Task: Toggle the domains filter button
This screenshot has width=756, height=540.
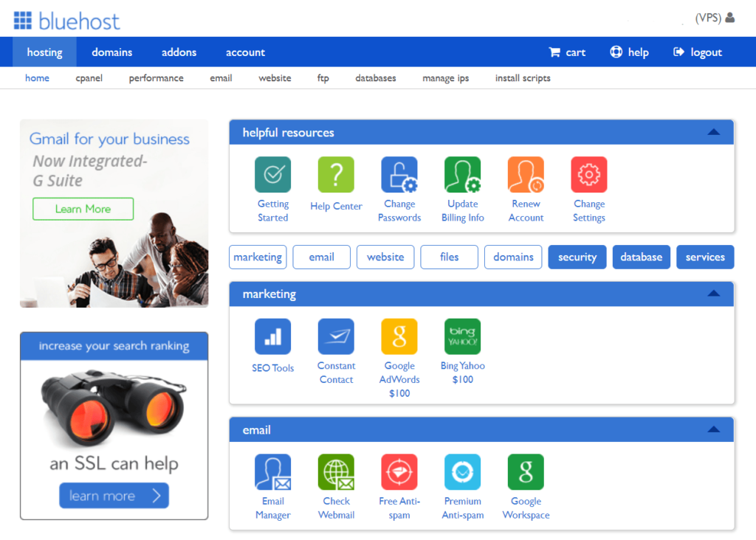Action: 513,257
